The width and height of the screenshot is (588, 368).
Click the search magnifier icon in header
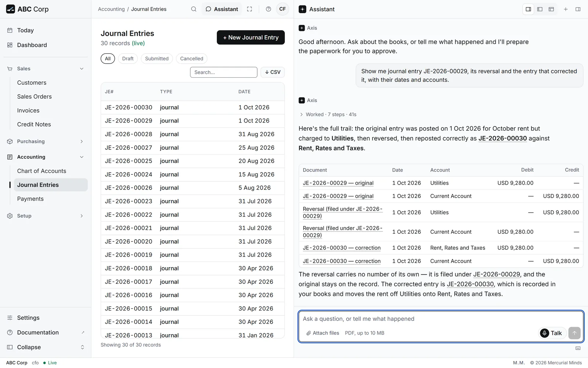194,9
